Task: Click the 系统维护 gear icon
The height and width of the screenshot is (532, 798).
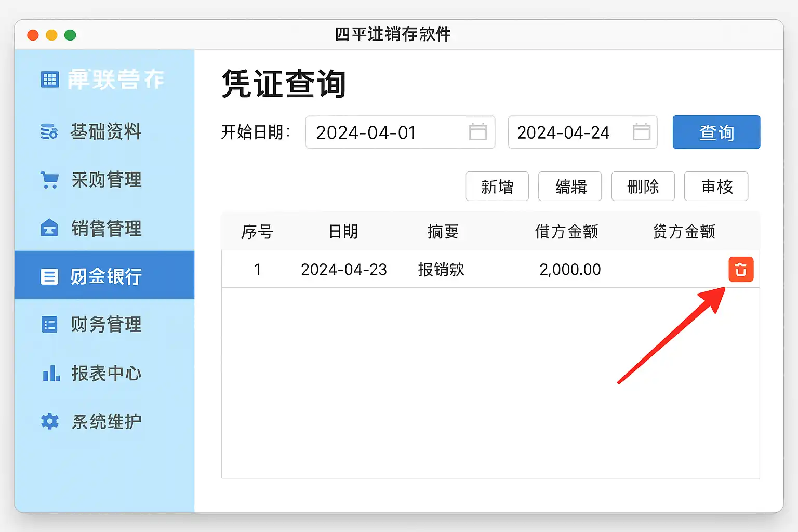Action: click(x=50, y=421)
